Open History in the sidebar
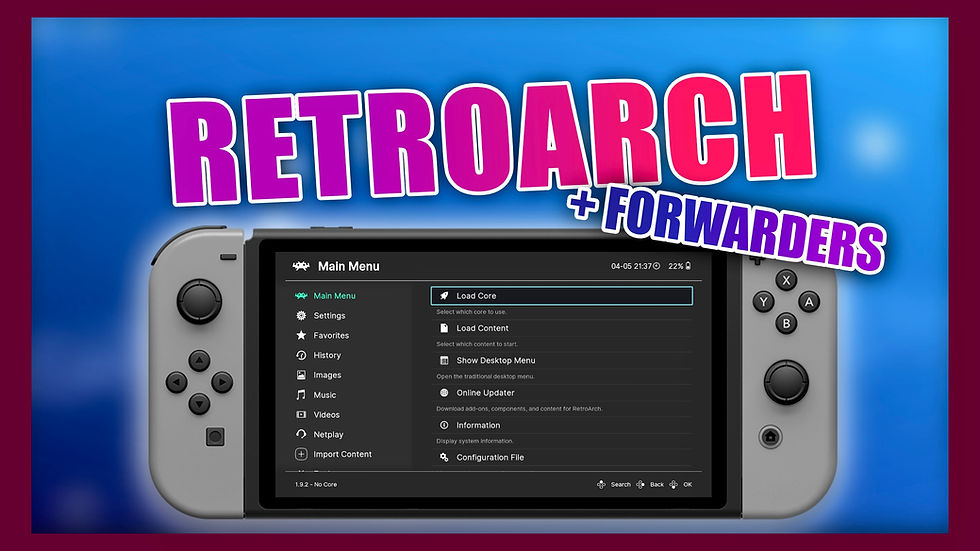Viewport: 980px width, 551px height. point(327,355)
